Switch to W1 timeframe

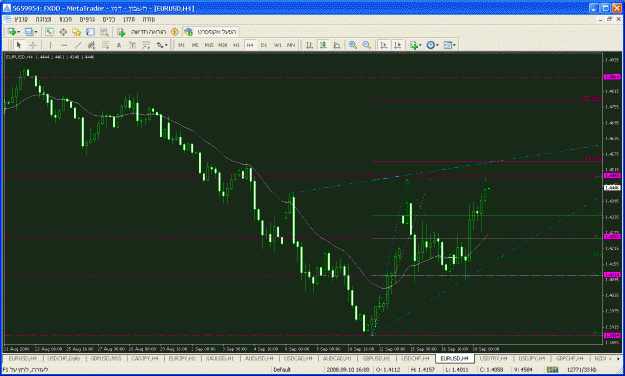pyautogui.click(x=277, y=45)
